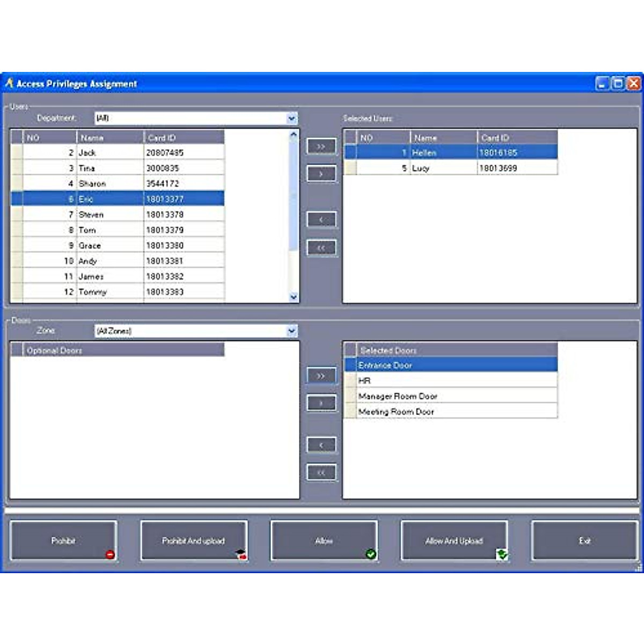Click the remove-all users double arrow button
Screen dimensions: 644x644
click(321, 247)
